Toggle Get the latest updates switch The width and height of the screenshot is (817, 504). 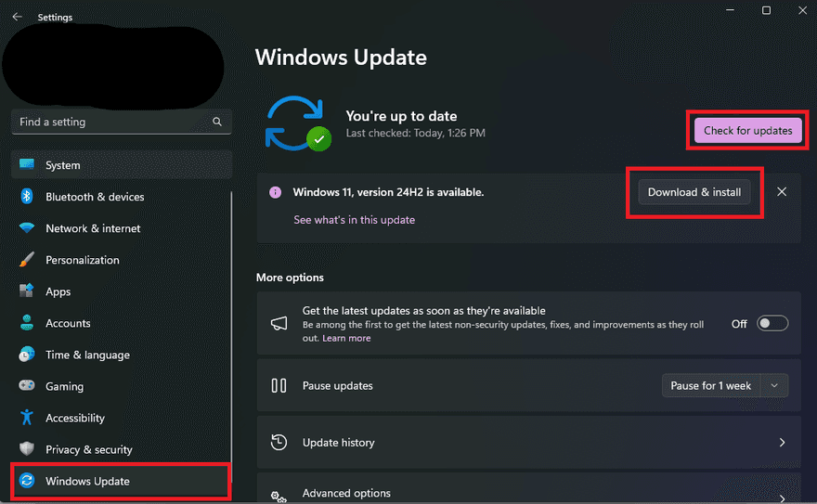pyautogui.click(x=772, y=323)
